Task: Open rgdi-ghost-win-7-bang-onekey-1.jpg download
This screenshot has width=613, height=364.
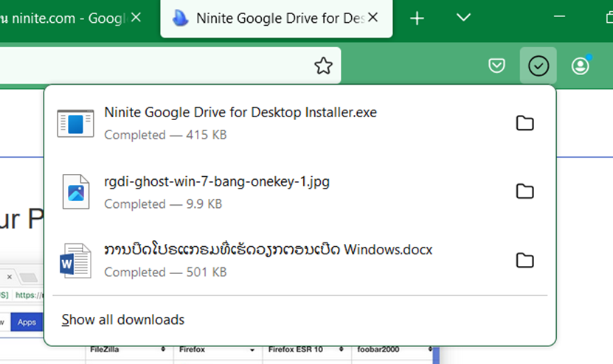Action: (217, 181)
